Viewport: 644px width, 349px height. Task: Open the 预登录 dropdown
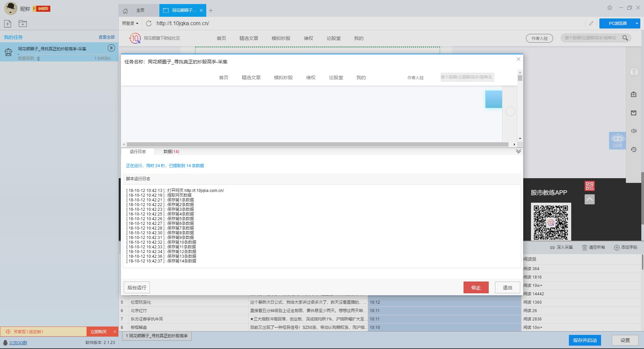point(130,23)
